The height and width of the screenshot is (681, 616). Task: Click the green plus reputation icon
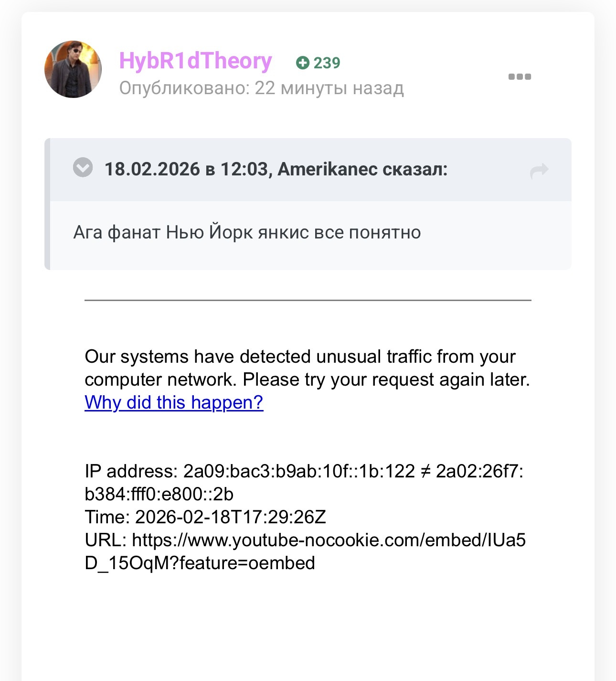(x=302, y=63)
